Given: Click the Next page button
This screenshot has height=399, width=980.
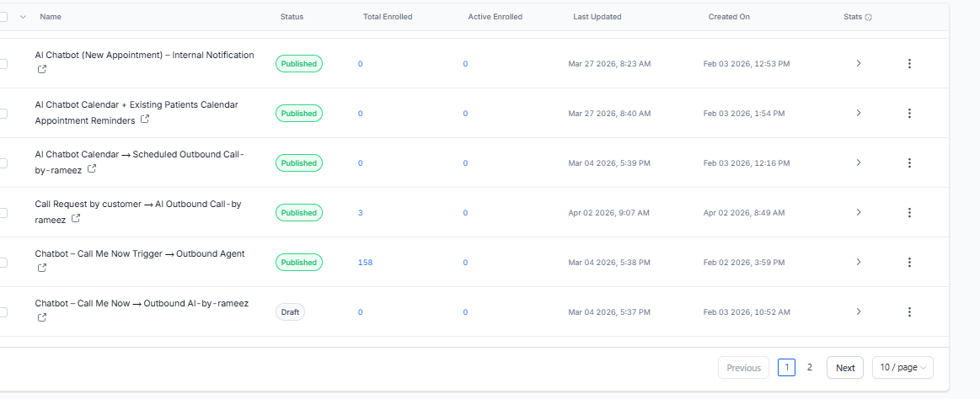Looking at the screenshot, I should point(845,368).
